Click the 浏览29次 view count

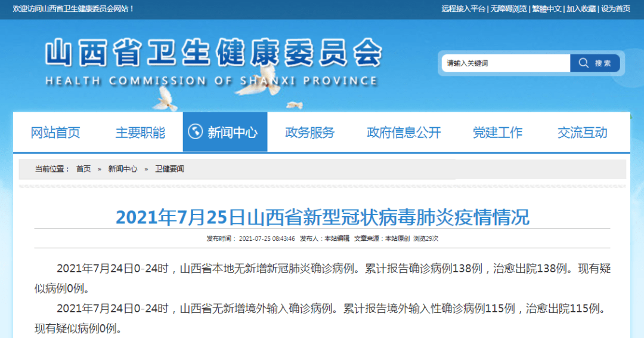[426, 238]
